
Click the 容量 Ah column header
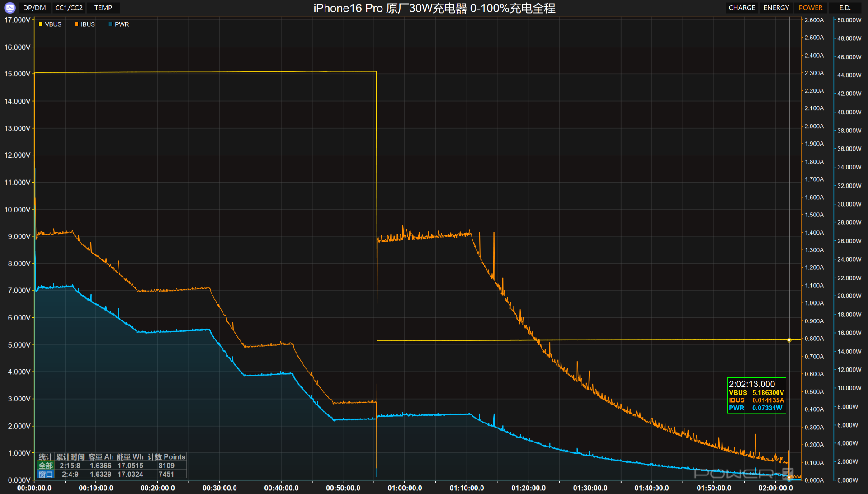coord(101,457)
